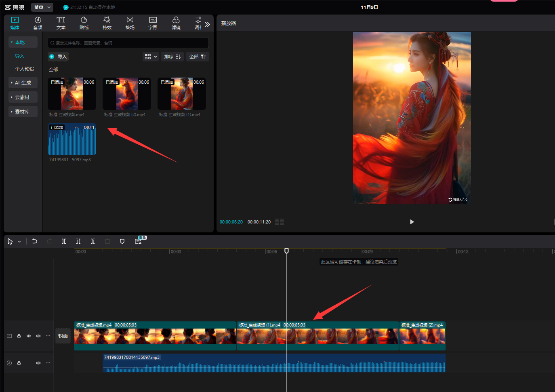Select 个人预设 in the sidebar

25,69
